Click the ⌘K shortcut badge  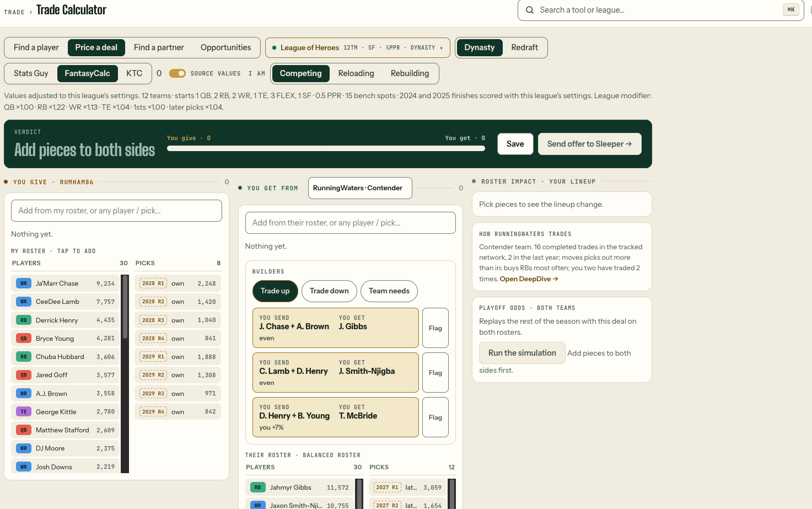[791, 10]
